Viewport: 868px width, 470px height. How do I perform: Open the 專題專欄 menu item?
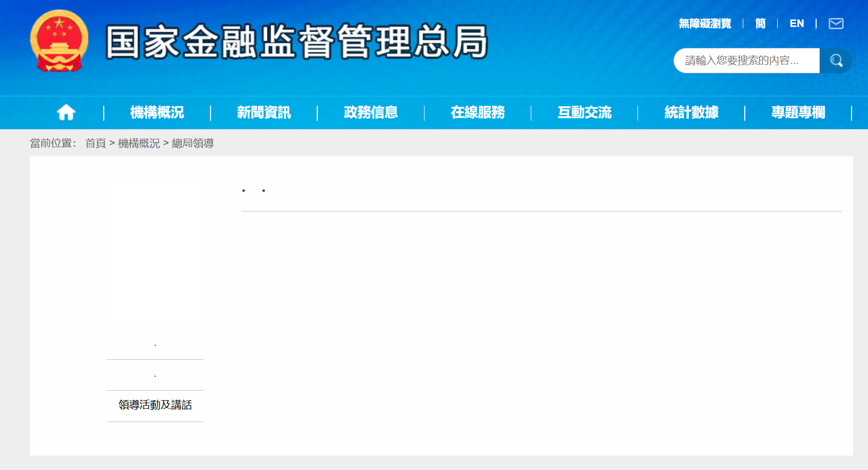click(x=798, y=112)
